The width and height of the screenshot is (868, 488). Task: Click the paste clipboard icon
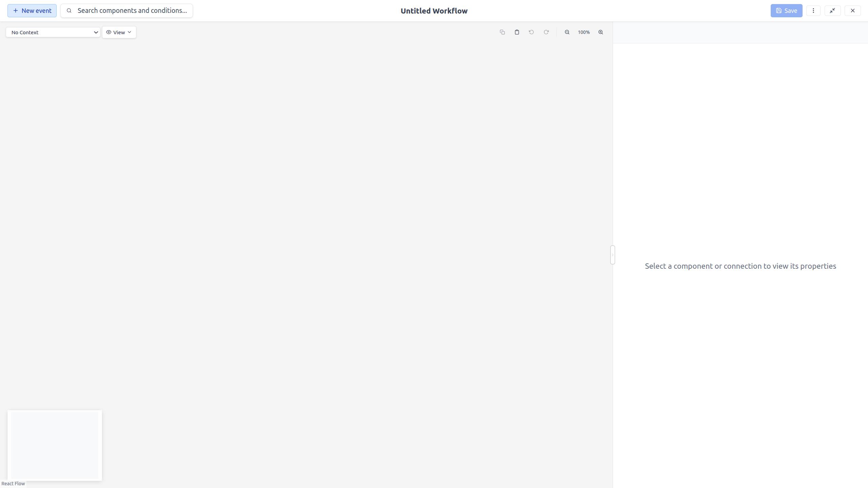point(517,32)
